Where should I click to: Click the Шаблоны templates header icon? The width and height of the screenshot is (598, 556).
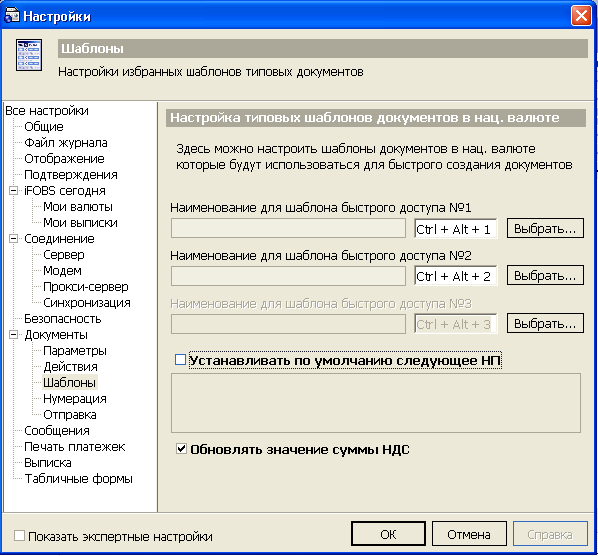pos(29,55)
